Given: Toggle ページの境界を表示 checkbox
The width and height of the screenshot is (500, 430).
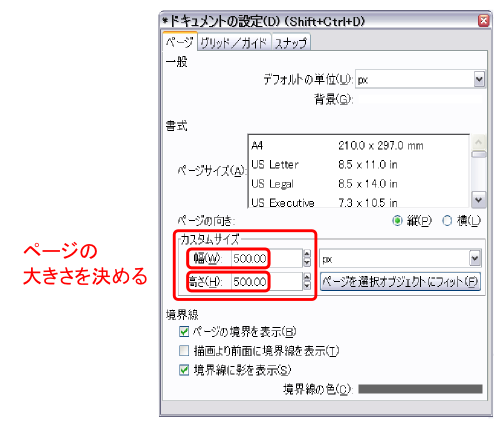Looking at the screenshot, I should click(x=184, y=332).
